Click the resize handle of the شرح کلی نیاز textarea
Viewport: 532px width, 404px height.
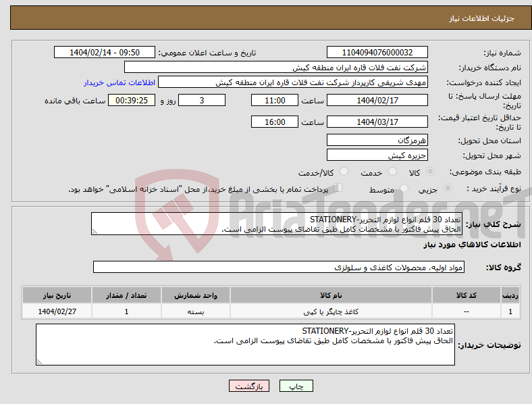coord(95,232)
